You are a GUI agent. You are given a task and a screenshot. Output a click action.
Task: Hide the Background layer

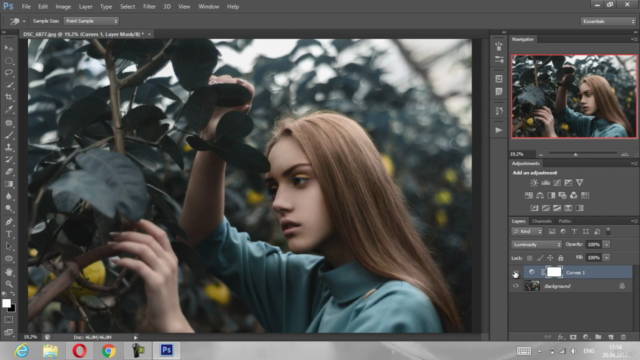tap(516, 286)
